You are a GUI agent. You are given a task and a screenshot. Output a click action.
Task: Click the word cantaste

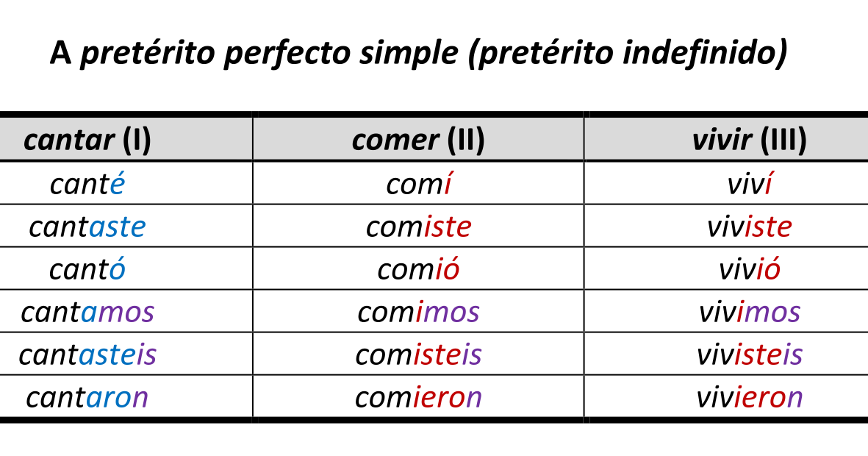[x=87, y=227]
